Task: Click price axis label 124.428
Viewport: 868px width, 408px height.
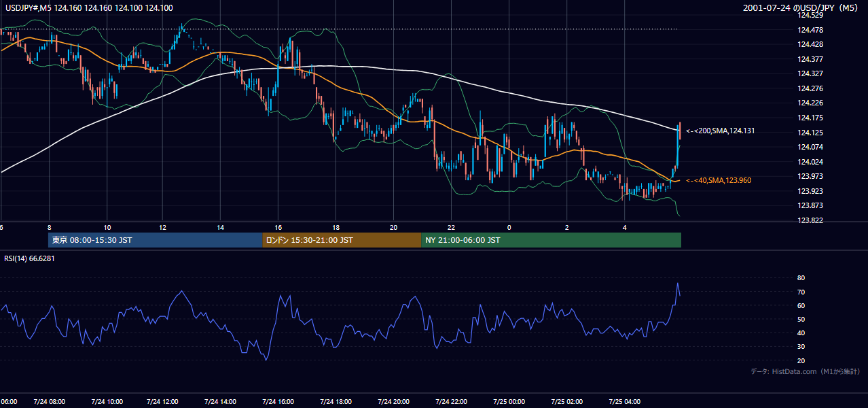Action: click(x=811, y=44)
